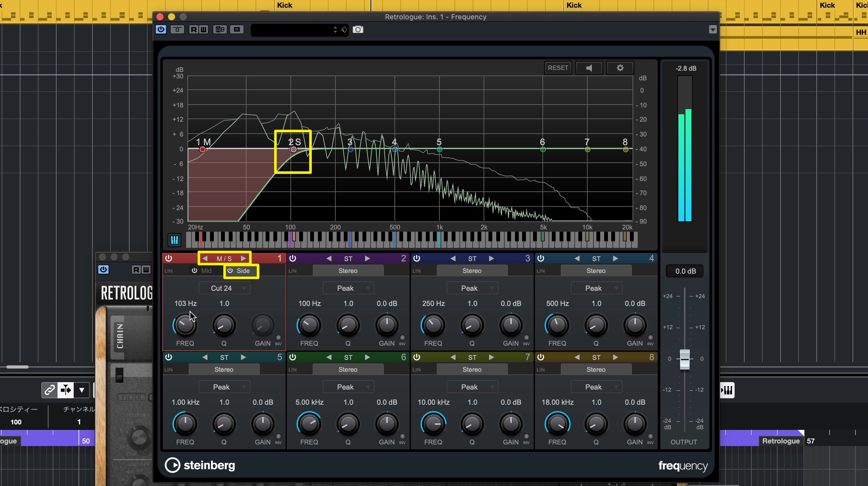Toggle band 2 power button
Screen dimensions: 868x486
tap(293, 258)
